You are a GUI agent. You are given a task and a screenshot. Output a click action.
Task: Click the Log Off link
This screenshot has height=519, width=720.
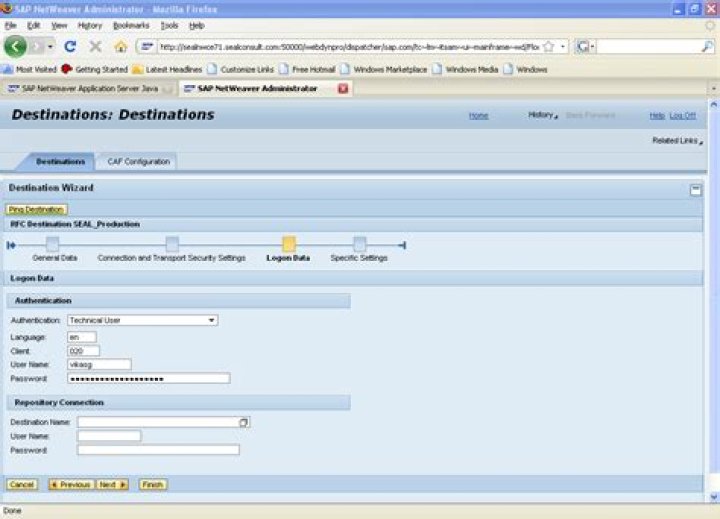coord(682,115)
